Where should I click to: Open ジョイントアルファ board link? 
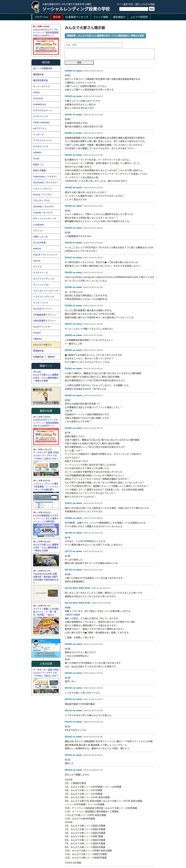pos(46,189)
